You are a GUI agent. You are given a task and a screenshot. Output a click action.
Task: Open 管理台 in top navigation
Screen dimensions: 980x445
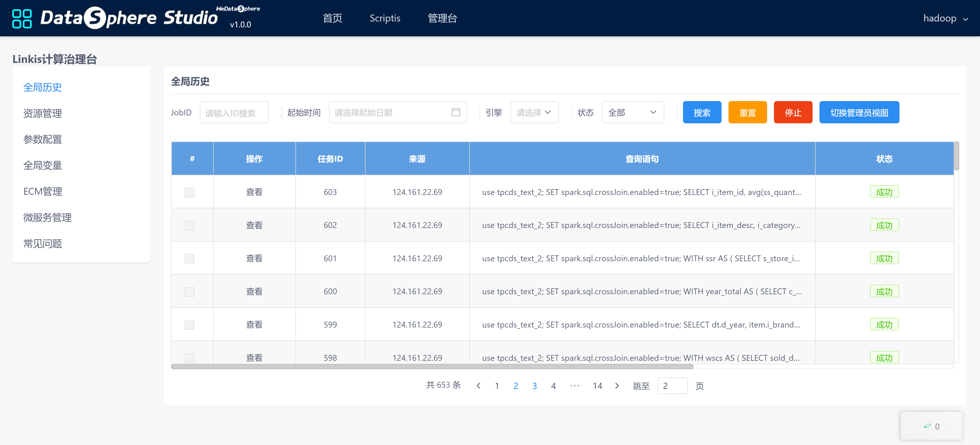[x=442, y=18]
